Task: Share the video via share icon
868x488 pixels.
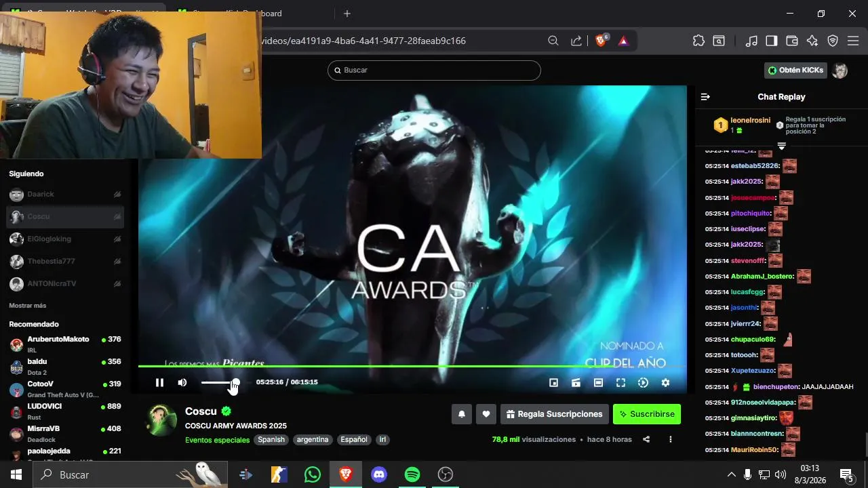Action: (646, 439)
